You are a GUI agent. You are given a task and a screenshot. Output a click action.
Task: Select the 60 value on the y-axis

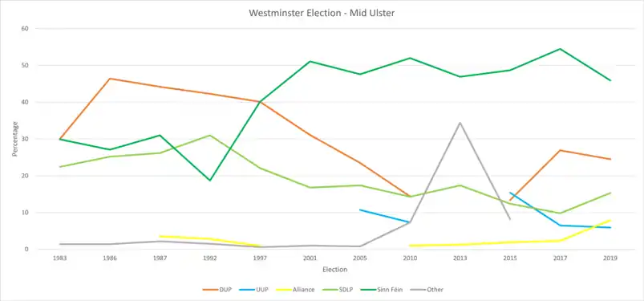point(24,28)
